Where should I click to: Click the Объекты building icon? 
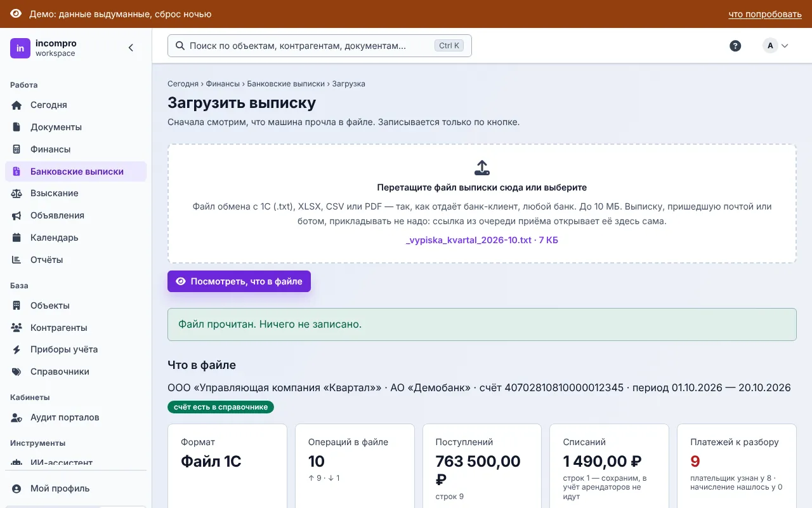click(17, 305)
